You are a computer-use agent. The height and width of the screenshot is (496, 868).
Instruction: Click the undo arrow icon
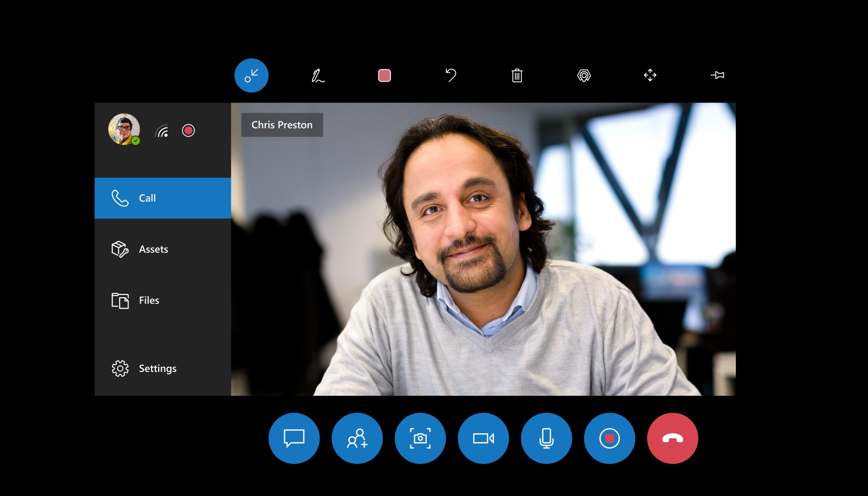(x=451, y=75)
